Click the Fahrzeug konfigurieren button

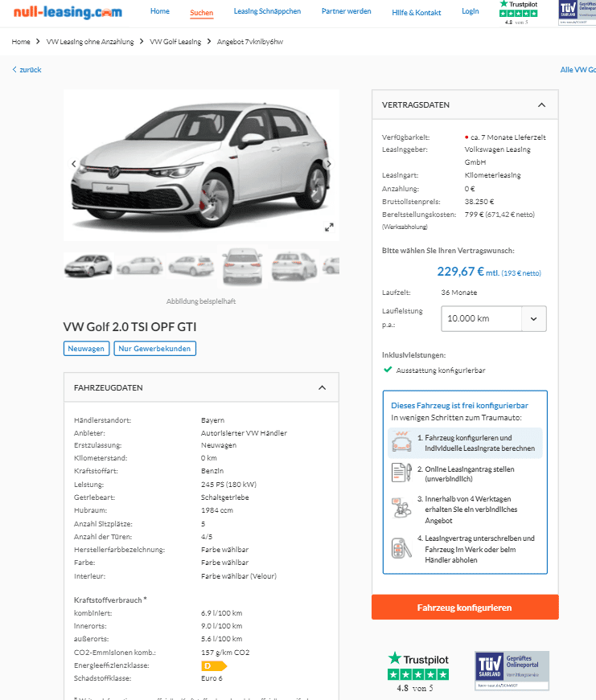point(465,607)
